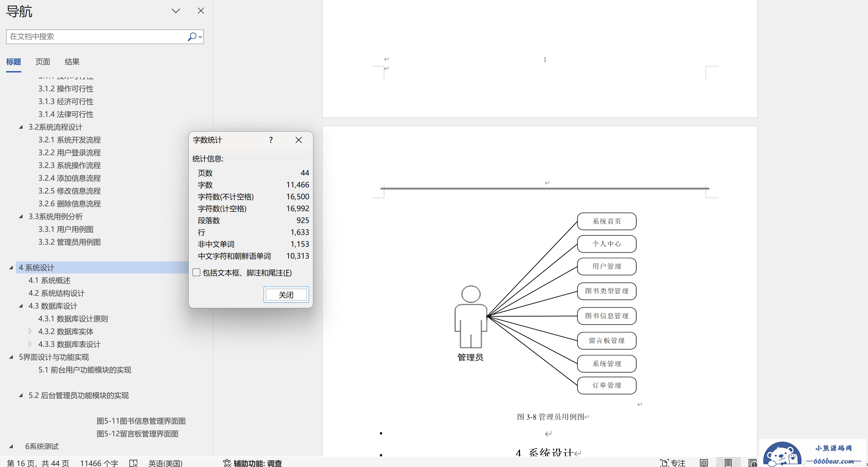Click the 11466 个字 word count status

click(99, 463)
